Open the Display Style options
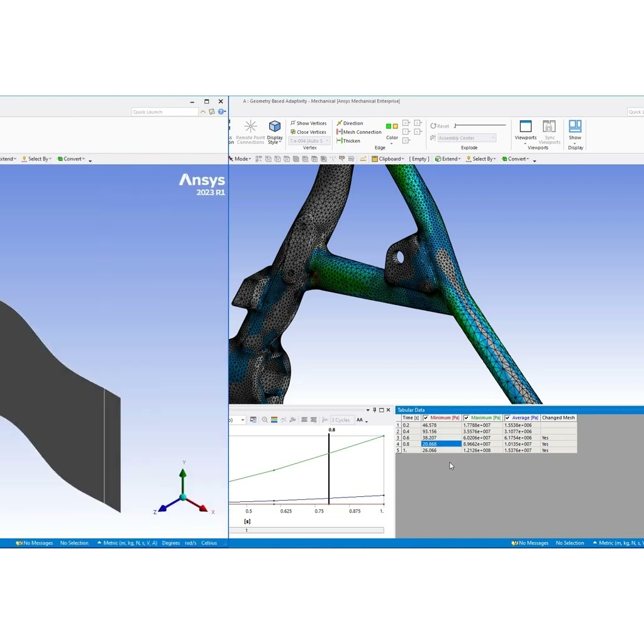This screenshot has width=644, height=644. [x=275, y=132]
